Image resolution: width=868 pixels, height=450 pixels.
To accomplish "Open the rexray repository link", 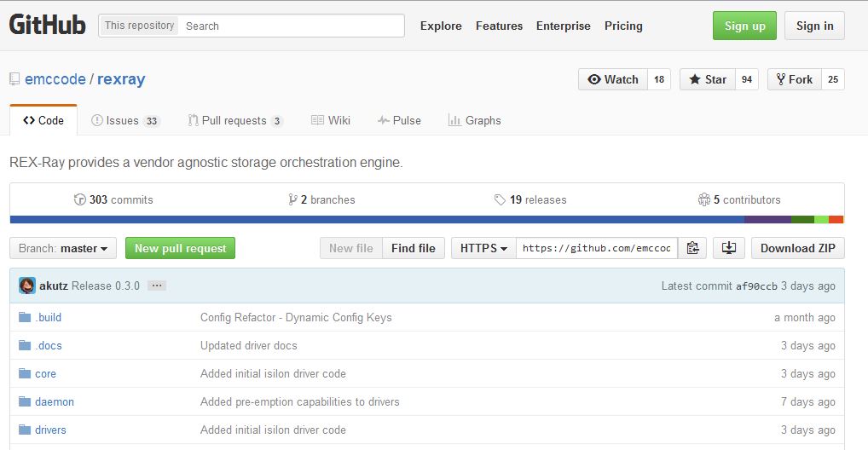I will 121,79.
